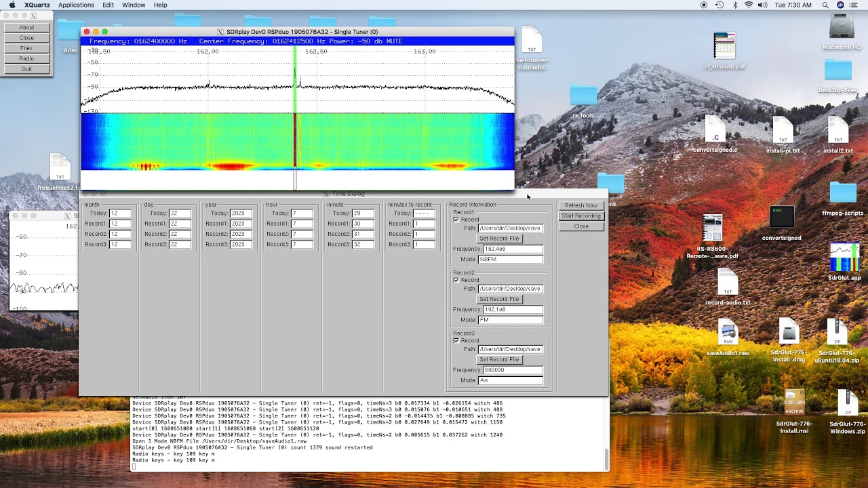Select the SdrGlut-776-Install.dmg file

[x=789, y=332]
